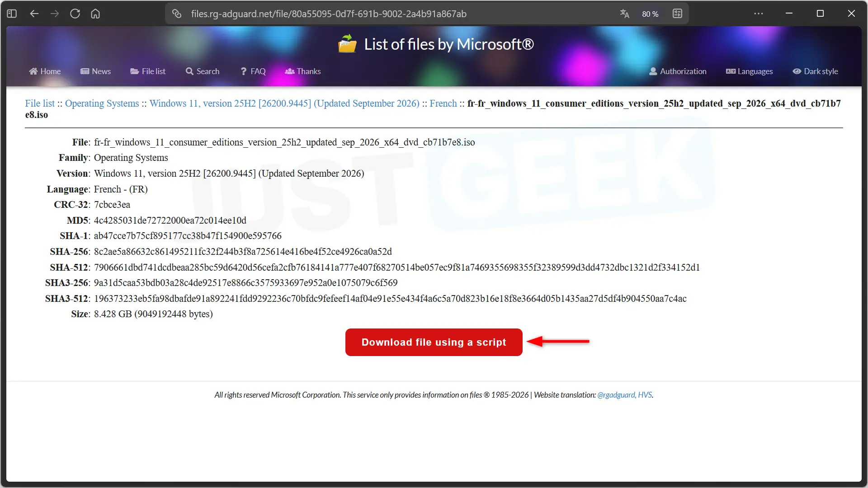Open the browser home page icon
868x488 pixels.
click(x=95, y=14)
